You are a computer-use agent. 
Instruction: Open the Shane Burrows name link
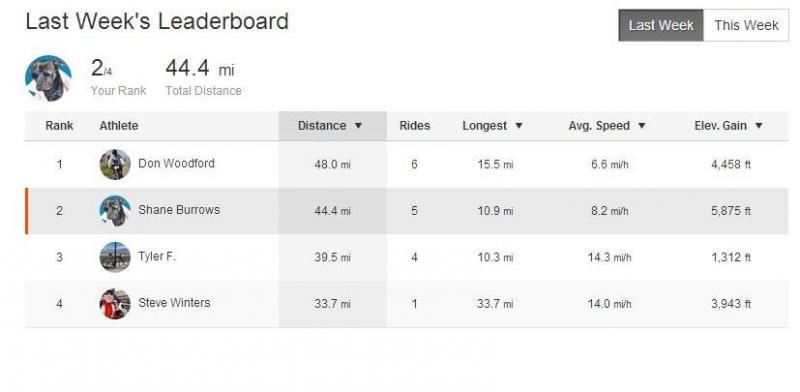pos(179,210)
